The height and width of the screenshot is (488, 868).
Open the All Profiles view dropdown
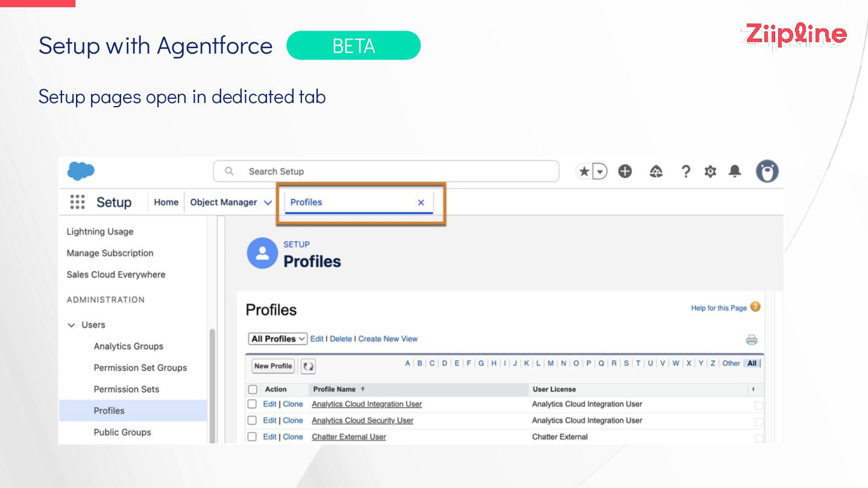[278, 339]
